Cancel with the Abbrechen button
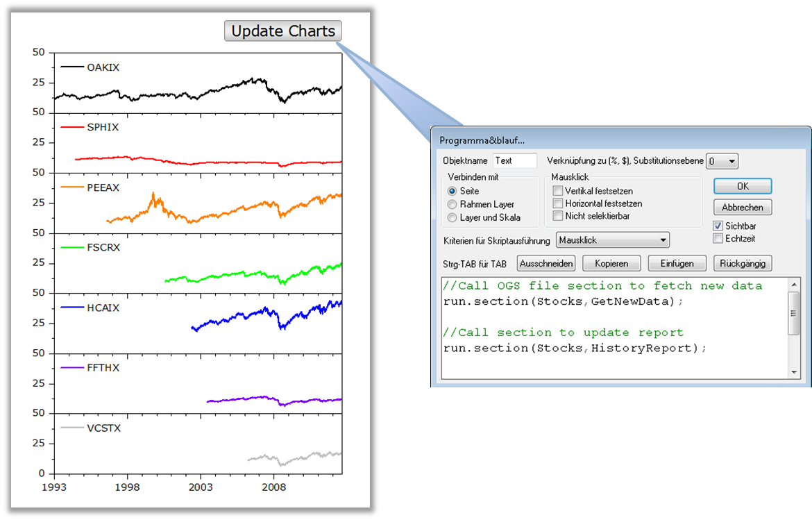The width and height of the screenshot is (812, 520). point(743,207)
